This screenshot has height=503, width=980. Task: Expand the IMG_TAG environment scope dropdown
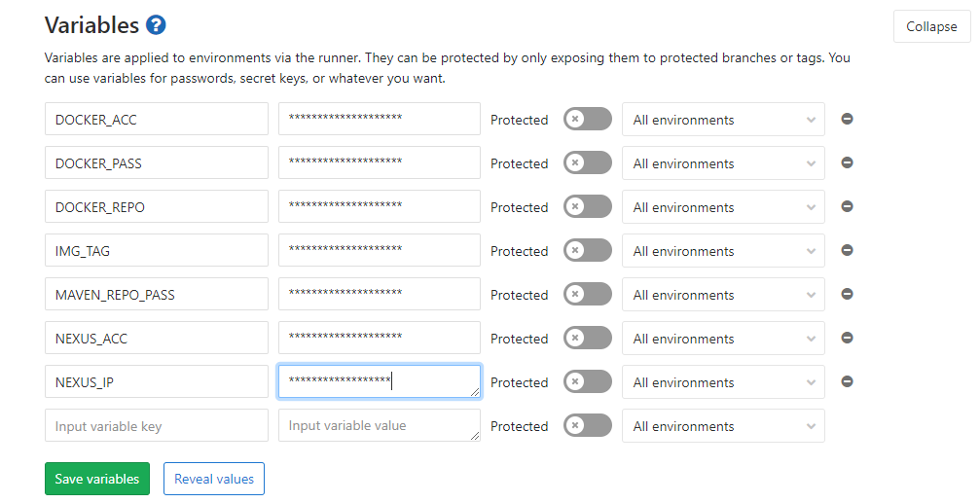[723, 251]
